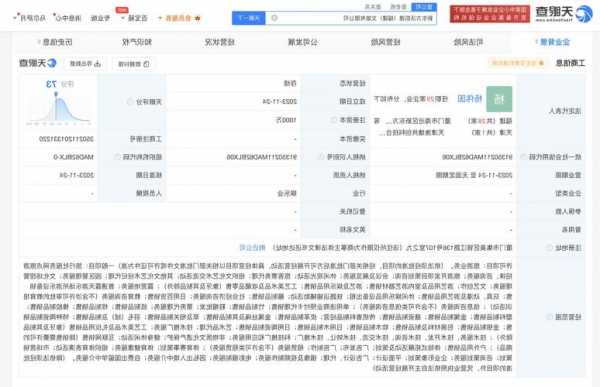Focus the company search input field
Screen dimensions: 600x387
click(x=351, y=18)
